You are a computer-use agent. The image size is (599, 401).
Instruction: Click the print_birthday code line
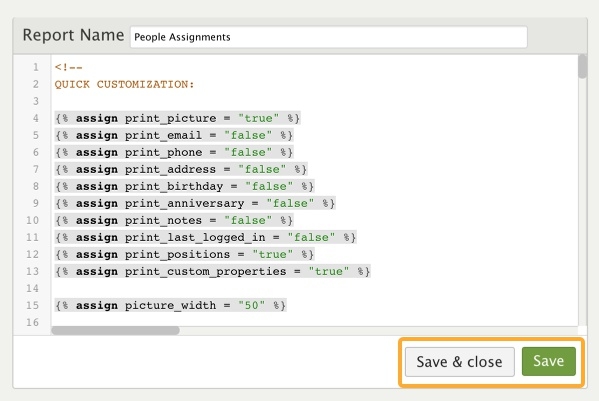185,186
